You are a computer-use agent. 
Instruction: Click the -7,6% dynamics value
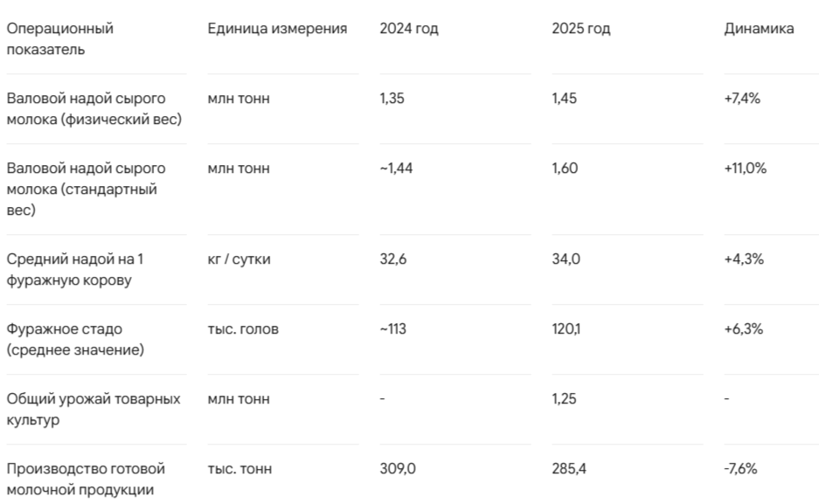point(740,468)
